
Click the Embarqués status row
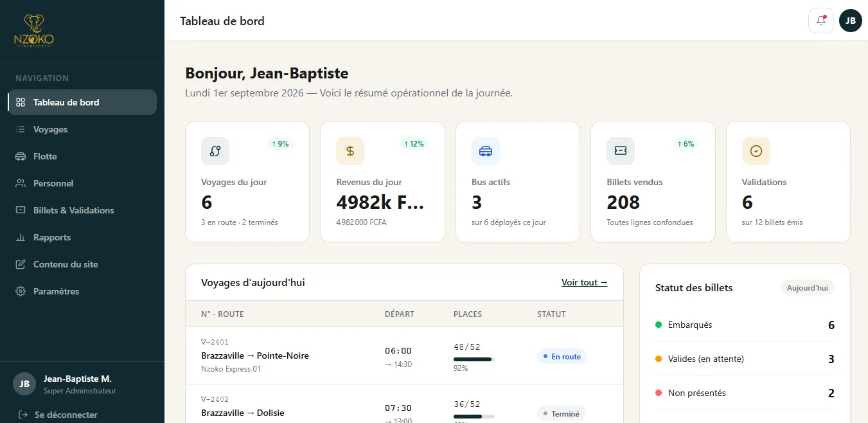point(745,325)
